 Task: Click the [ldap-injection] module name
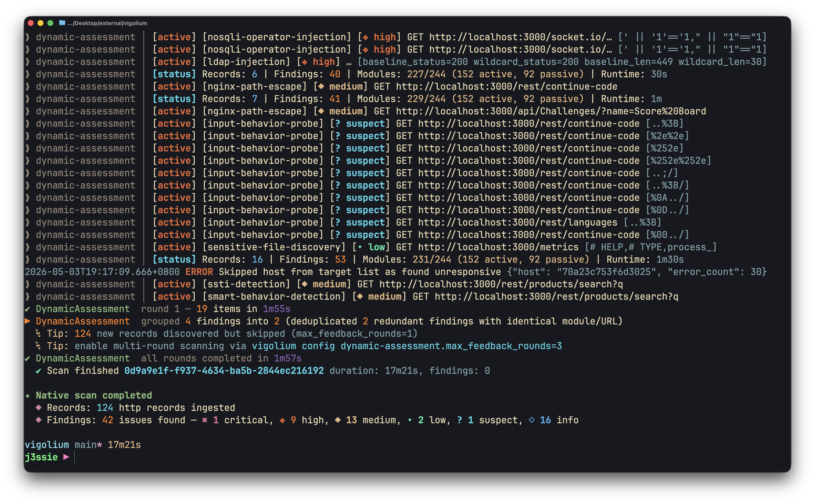(x=246, y=62)
